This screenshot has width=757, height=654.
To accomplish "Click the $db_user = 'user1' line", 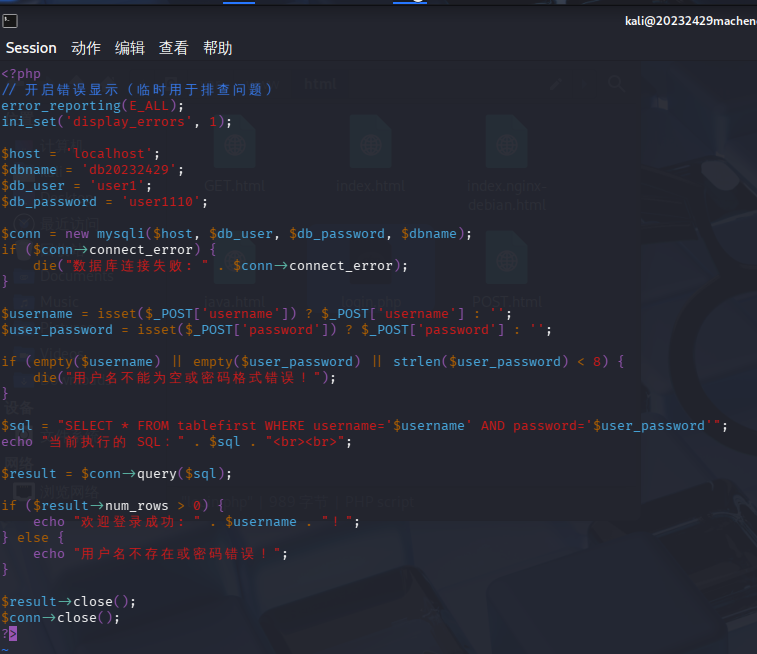I will (x=76, y=185).
